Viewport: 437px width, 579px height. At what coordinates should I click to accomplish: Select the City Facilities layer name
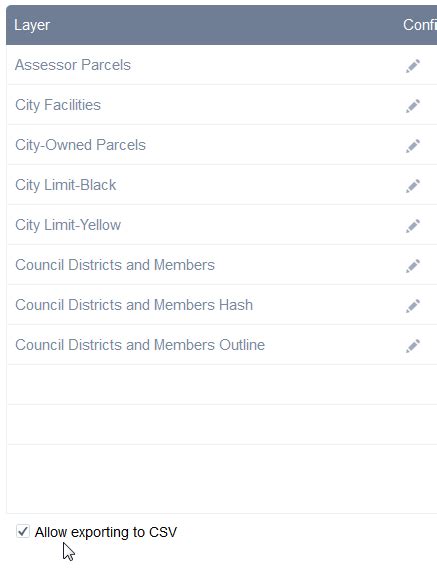[58, 105]
